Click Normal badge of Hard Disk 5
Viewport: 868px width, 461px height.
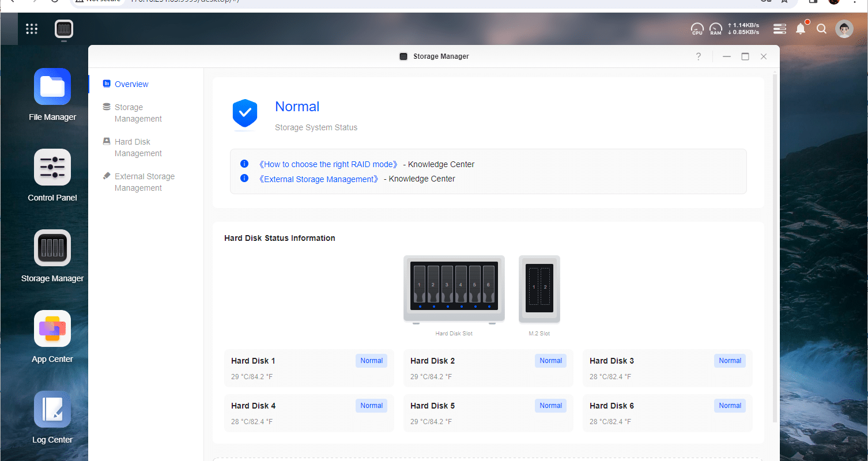pos(550,406)
